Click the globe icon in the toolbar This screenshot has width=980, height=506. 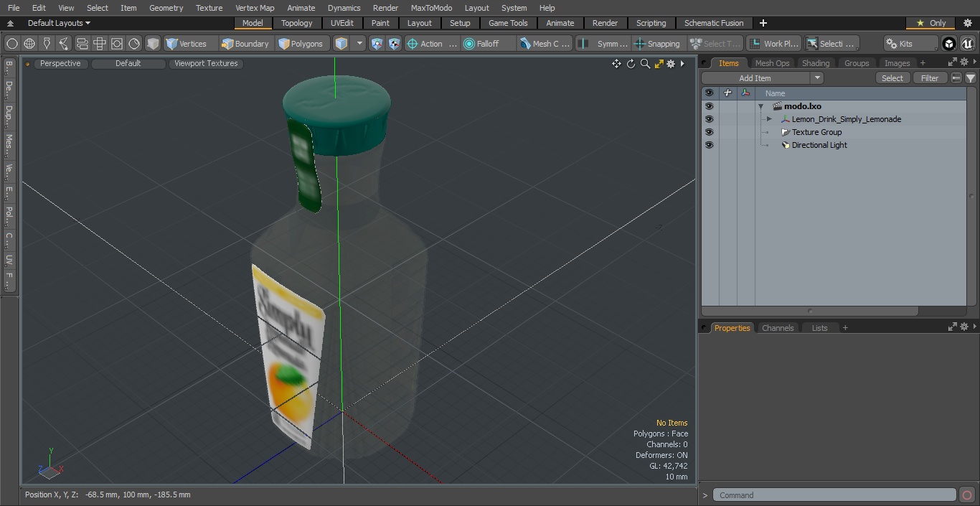pyautogui.click(x=29, y=44)
